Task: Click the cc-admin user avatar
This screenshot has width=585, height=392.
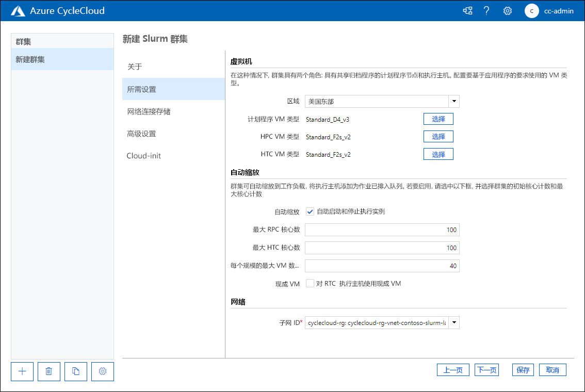Action: coord(532,11)
